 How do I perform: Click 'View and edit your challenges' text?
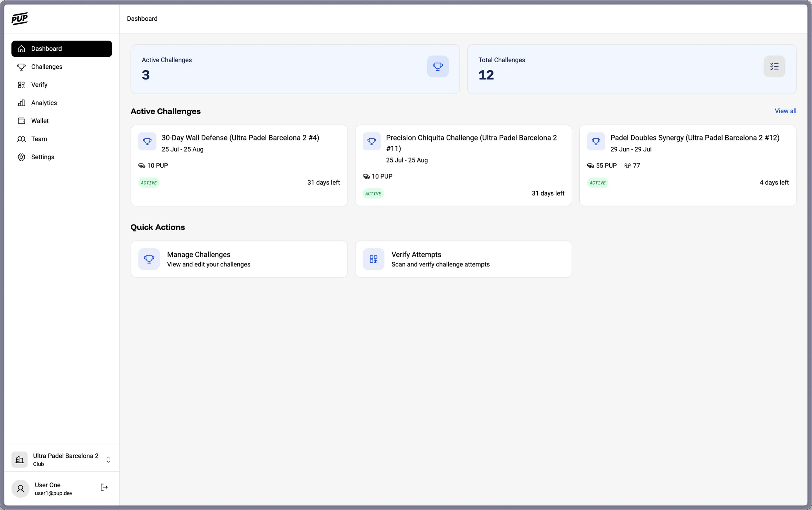(x=209, y=265)
